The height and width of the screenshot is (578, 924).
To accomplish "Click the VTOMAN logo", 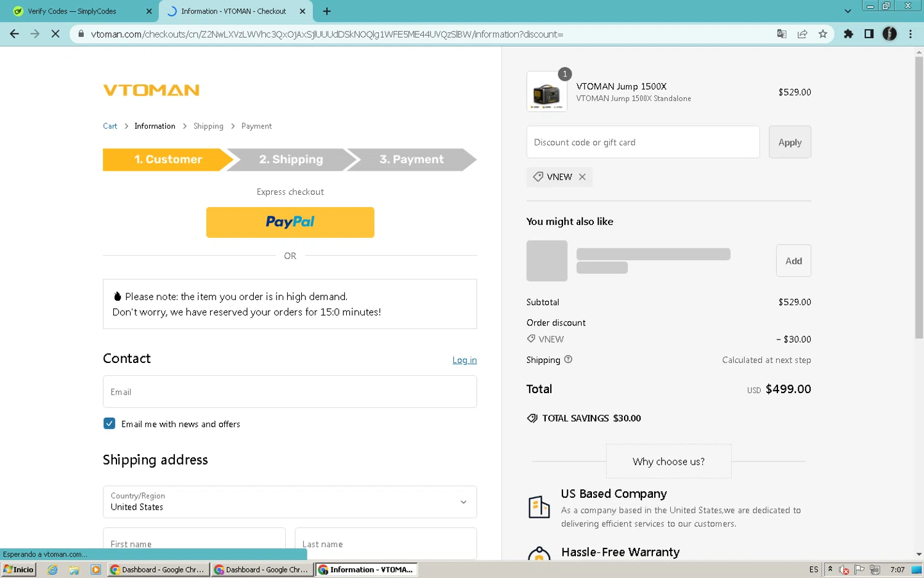I will pyautogui.click(x=152, y=91).
